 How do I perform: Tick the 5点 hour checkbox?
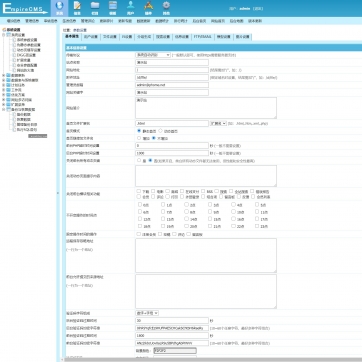click(x=257, y=204)
